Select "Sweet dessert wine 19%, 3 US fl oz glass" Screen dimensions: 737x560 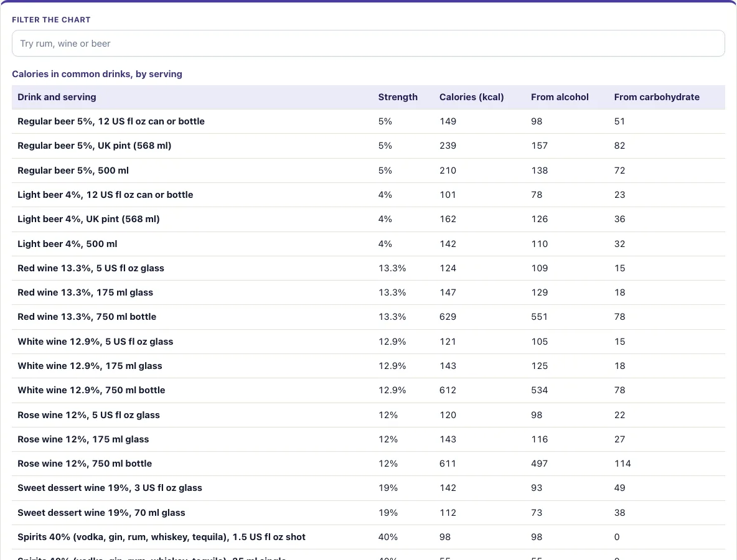[x=110, y=488]
